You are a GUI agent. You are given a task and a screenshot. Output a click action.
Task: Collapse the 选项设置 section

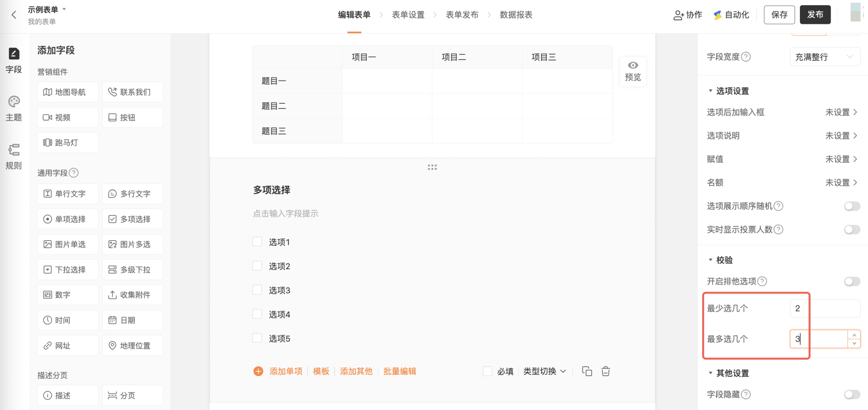click(x=710, y=91)
